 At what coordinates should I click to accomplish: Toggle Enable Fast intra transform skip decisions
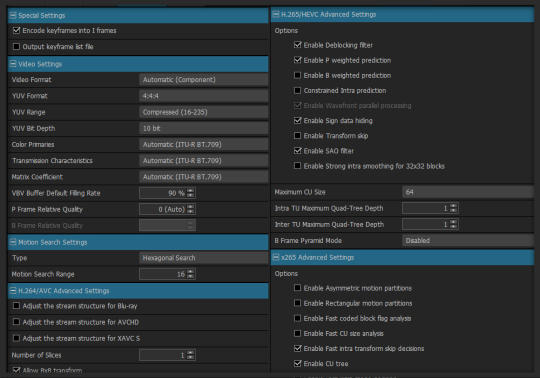click(298, 348)
